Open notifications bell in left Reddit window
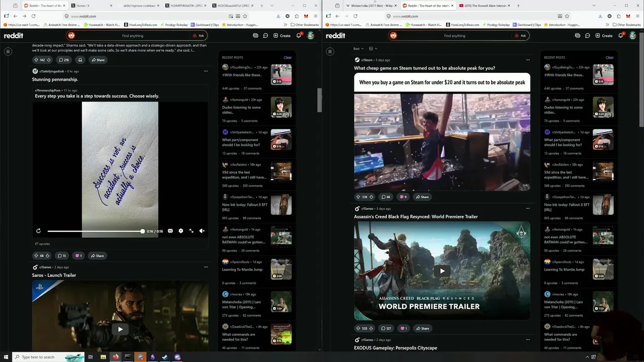 299,36
